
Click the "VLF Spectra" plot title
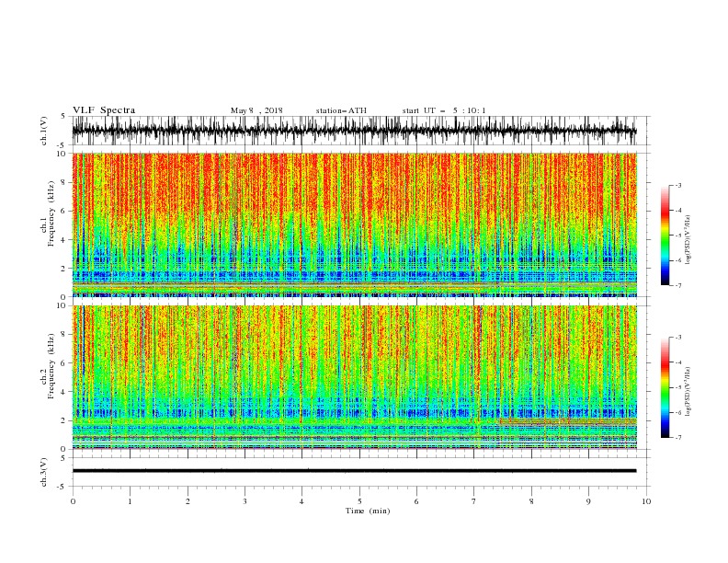click(x=104, y=110)
